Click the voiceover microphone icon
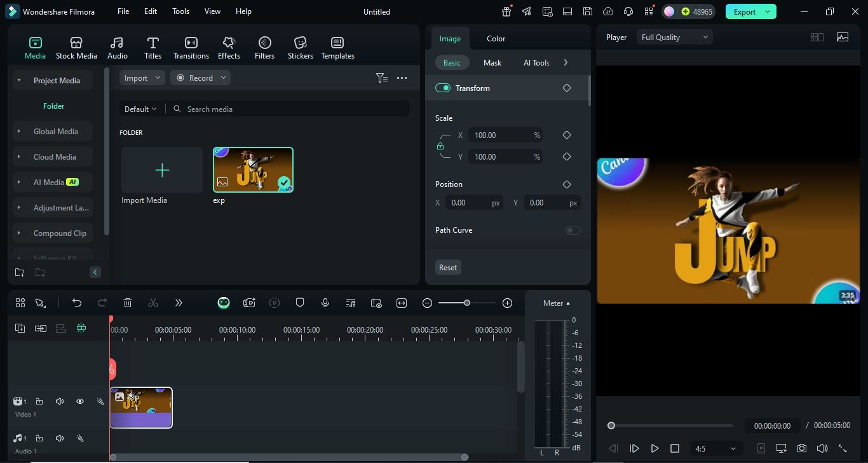 [325, 303]
